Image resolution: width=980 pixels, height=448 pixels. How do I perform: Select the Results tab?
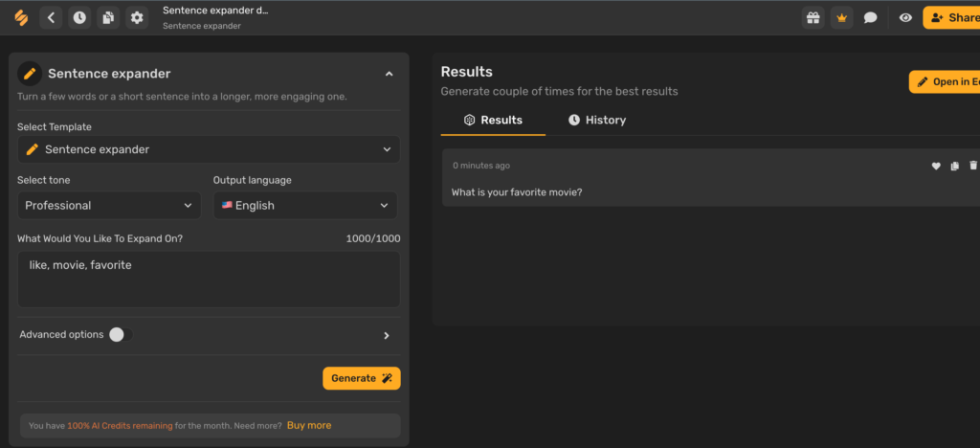[x=493, y=120]
